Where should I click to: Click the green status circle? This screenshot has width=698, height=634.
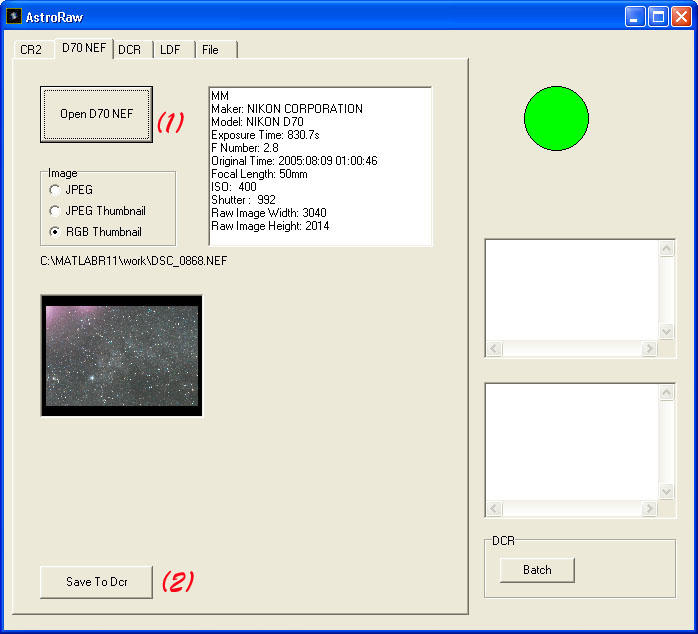(556, 118)
